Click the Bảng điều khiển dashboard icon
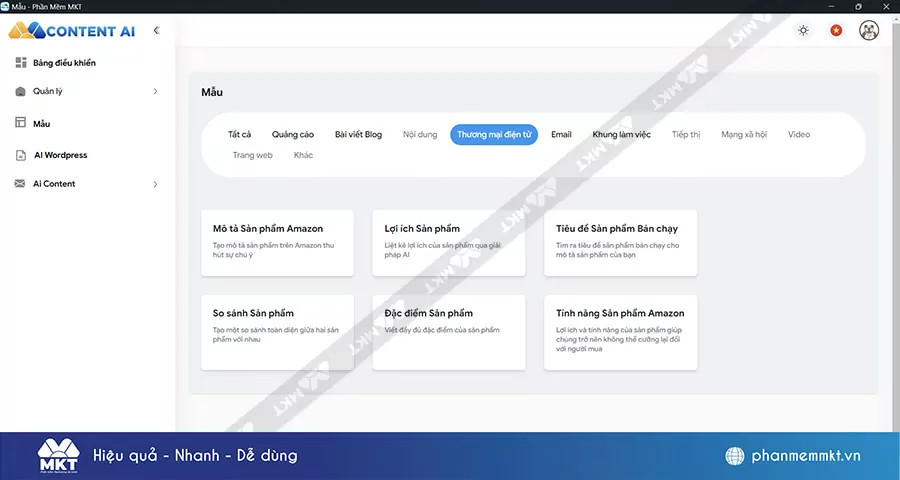 (21, 63)
